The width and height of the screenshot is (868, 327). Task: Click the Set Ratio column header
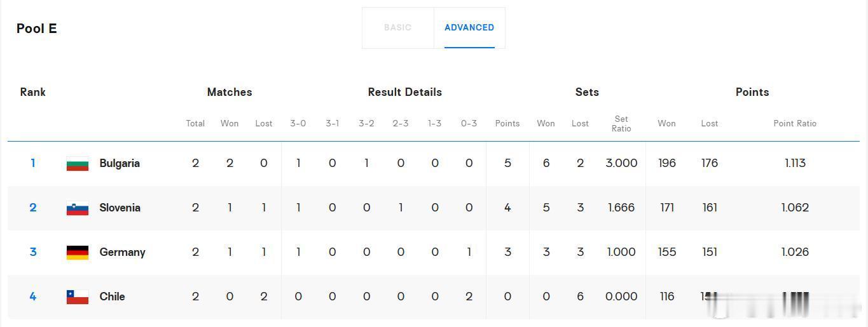tap(621, 123)
